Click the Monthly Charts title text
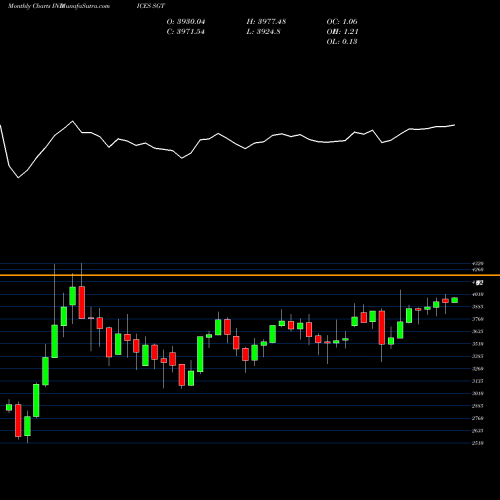This screenshot has width=500, height=500. click(28, 6)
